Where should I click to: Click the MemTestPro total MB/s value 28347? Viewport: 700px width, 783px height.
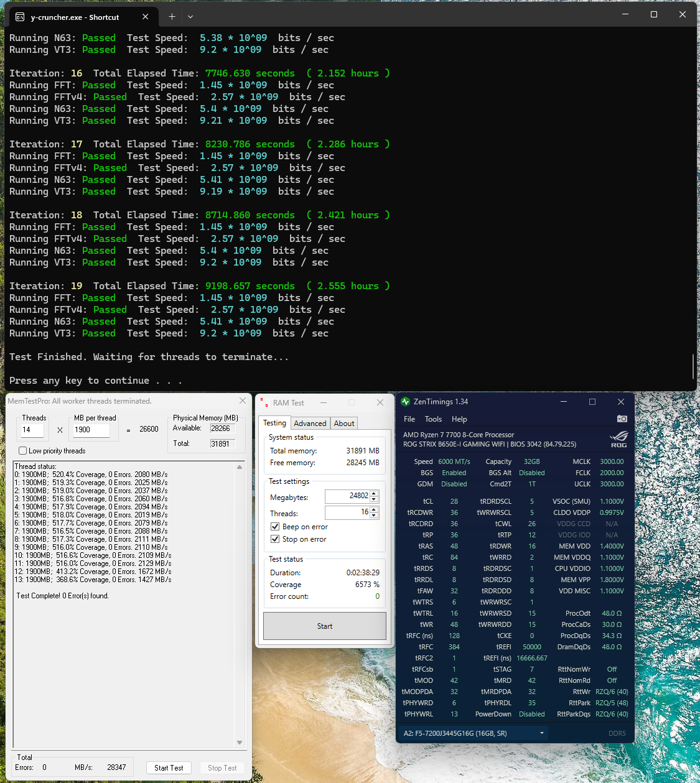(116, 767)
